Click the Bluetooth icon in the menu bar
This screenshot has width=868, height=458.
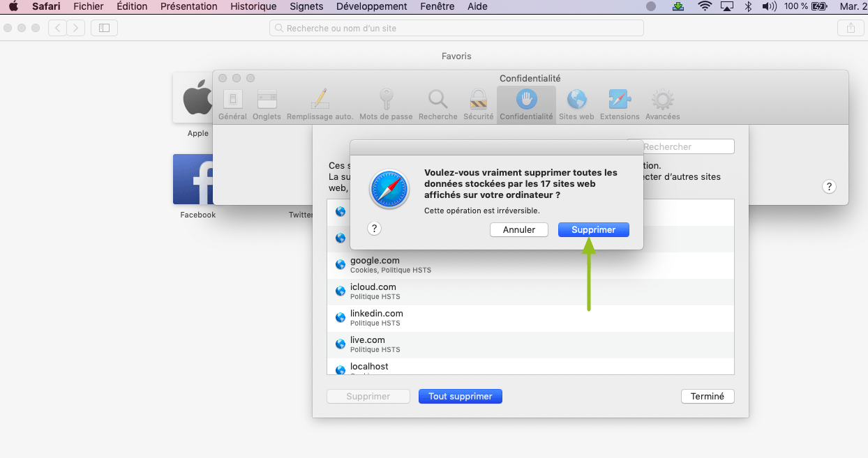click(x=748, y=6)
